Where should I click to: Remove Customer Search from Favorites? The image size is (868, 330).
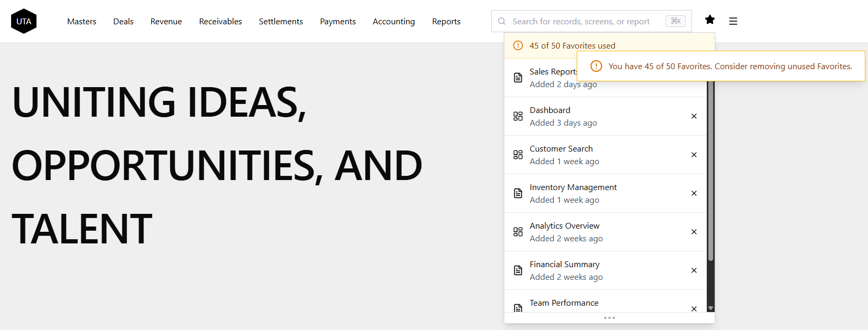coord(694,155)
